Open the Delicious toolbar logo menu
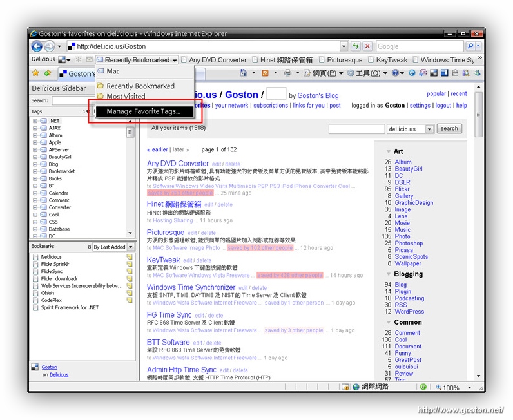513x420 pixels. pyautogui.click(x=64, y=59)
